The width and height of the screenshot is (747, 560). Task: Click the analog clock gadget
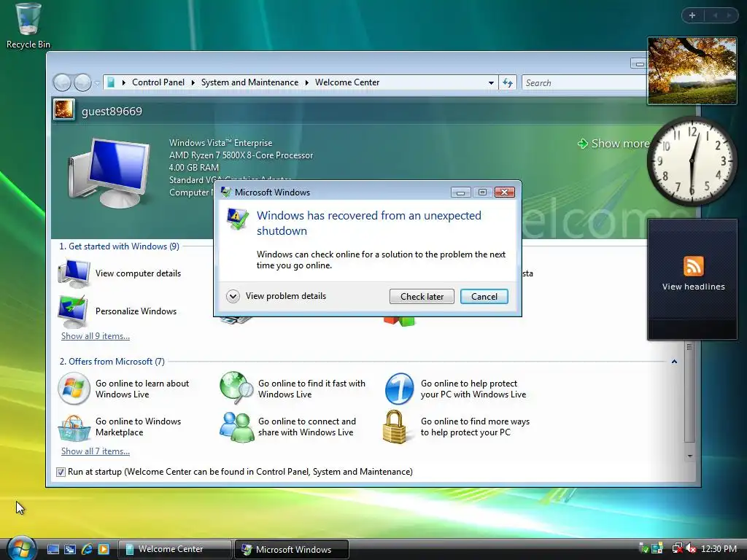coord(692,161)
